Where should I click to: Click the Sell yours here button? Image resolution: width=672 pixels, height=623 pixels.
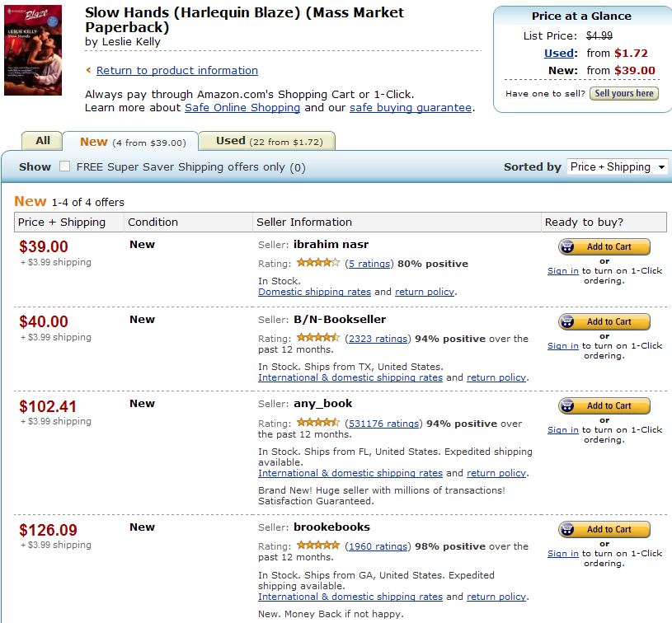[624, 93]
